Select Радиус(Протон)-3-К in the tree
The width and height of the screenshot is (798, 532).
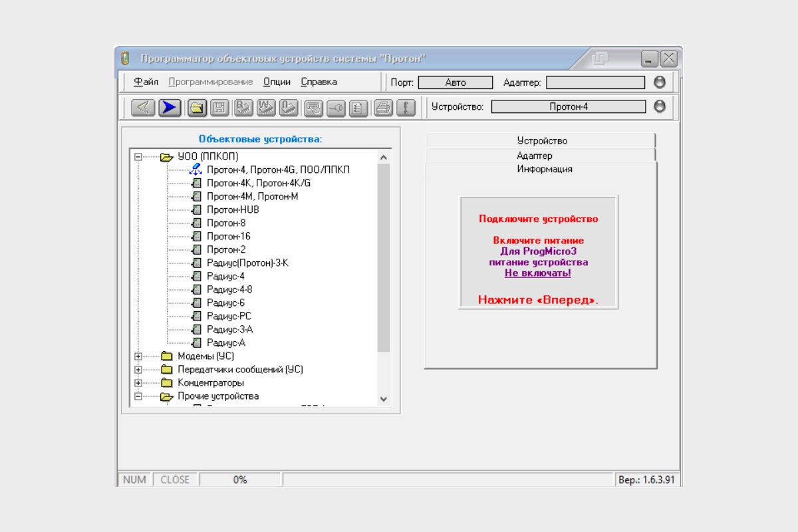pos(247,263)
